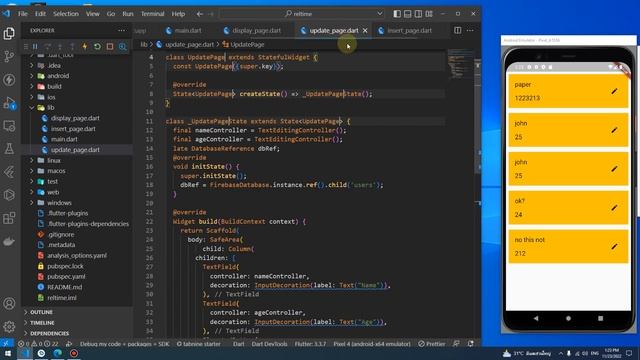Open the widget inspector magnifier icon
The image size is (640, 360).
click(122, 47)
